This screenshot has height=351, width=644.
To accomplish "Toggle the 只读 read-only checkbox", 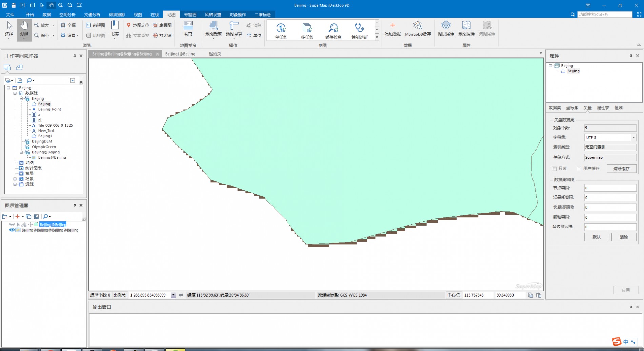I will (x=555, y=169).
